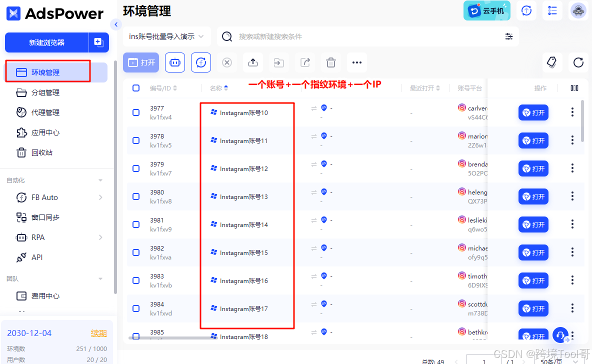
Task: Click the upload/export toolbar icon
Action: 253,62
